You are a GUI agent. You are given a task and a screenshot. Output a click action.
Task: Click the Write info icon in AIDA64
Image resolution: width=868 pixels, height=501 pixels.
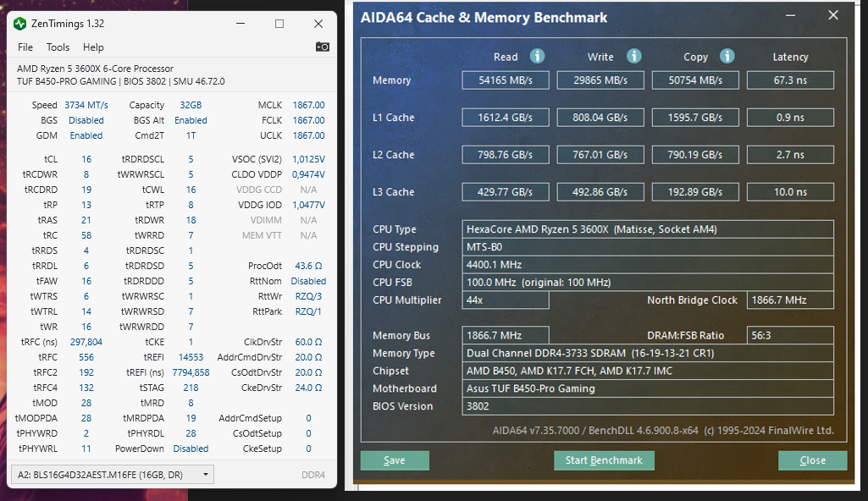(x=633, y=56)
